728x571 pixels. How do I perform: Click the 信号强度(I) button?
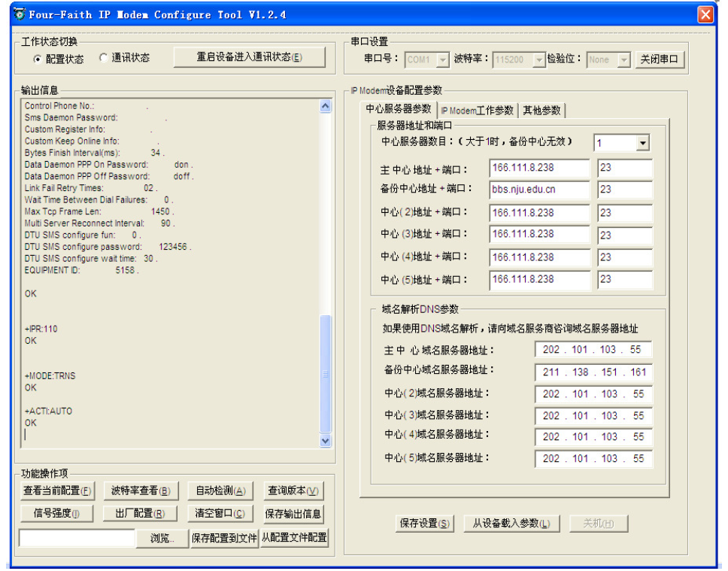(x=56, y=513)
